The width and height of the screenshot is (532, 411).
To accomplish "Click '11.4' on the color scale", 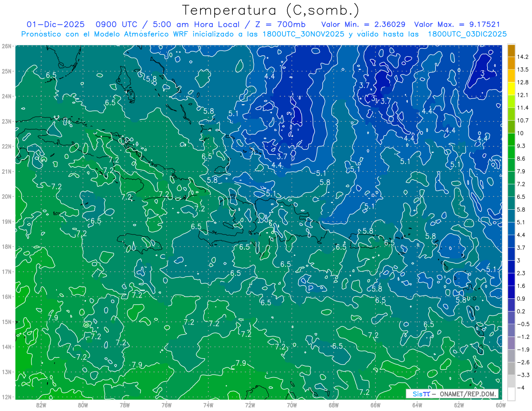I will [523, 108].
